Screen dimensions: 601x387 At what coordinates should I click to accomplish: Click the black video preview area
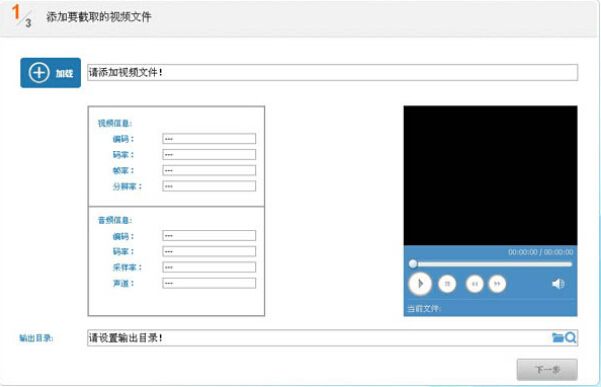pos(490,175)
